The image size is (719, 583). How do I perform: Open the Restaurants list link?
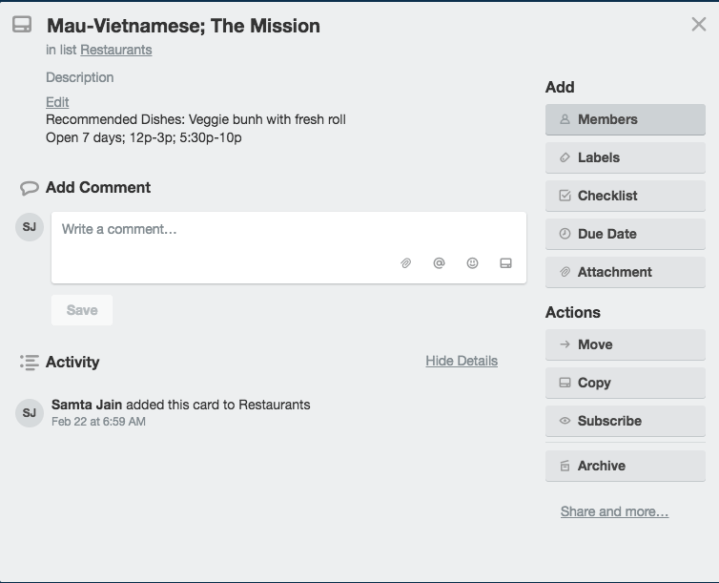116,49
